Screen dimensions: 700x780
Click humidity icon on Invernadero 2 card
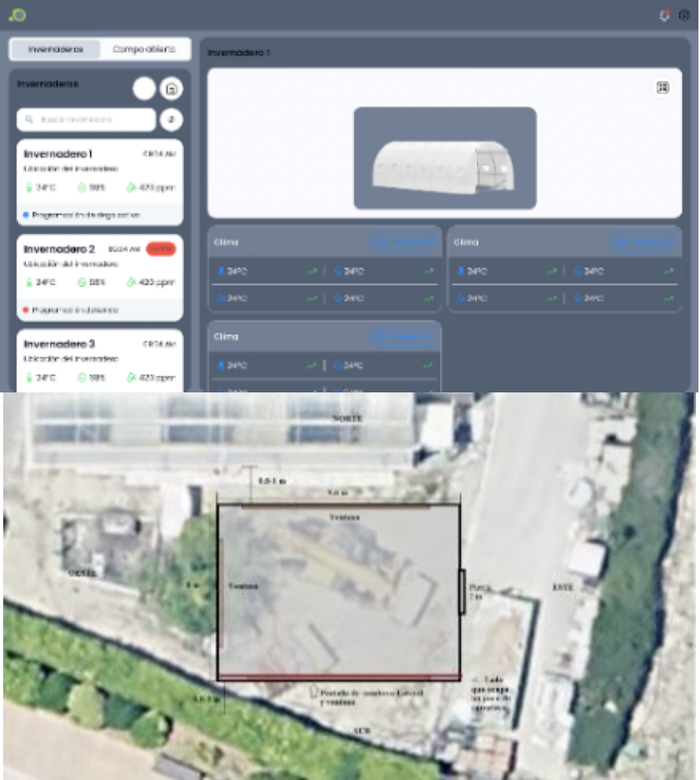tap(82, 282)
